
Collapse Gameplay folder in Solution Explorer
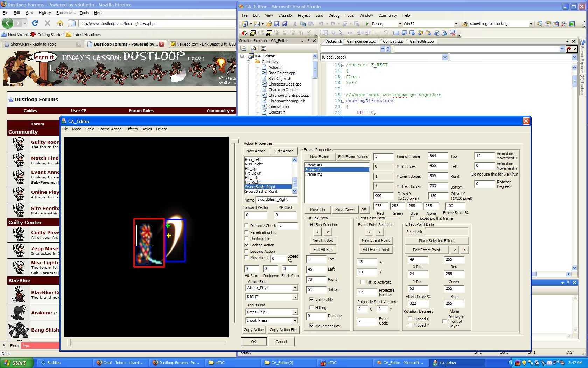coord(249,62)
